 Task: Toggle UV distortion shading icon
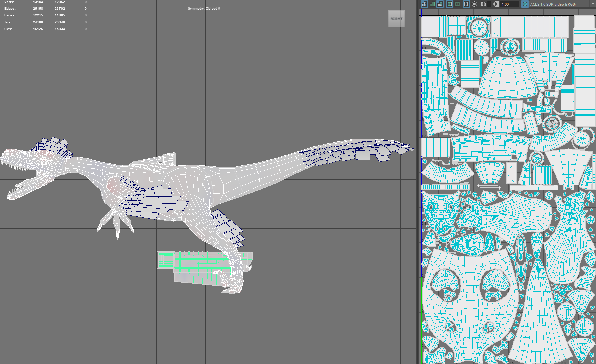pos(440,4)
